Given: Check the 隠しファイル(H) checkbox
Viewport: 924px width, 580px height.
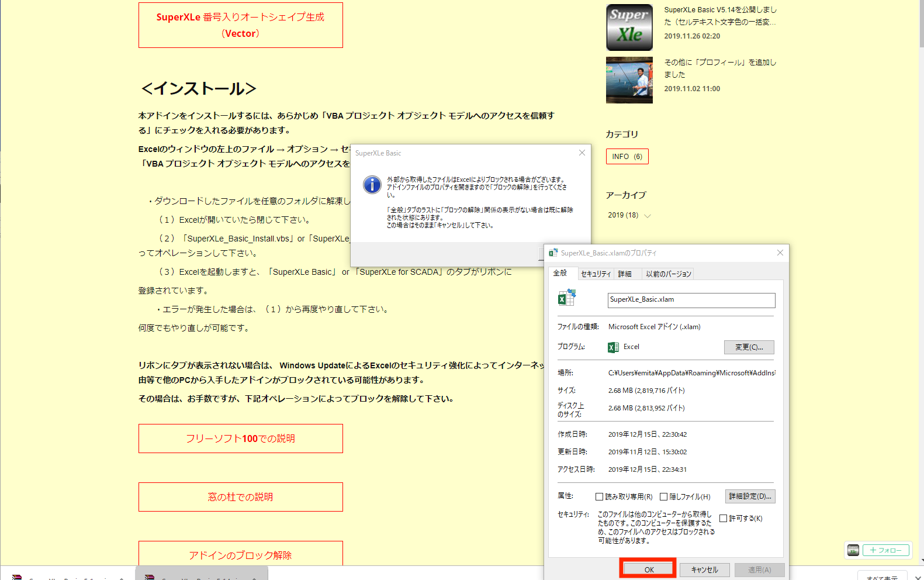Looking at the screenshot, I should [663, 497].
